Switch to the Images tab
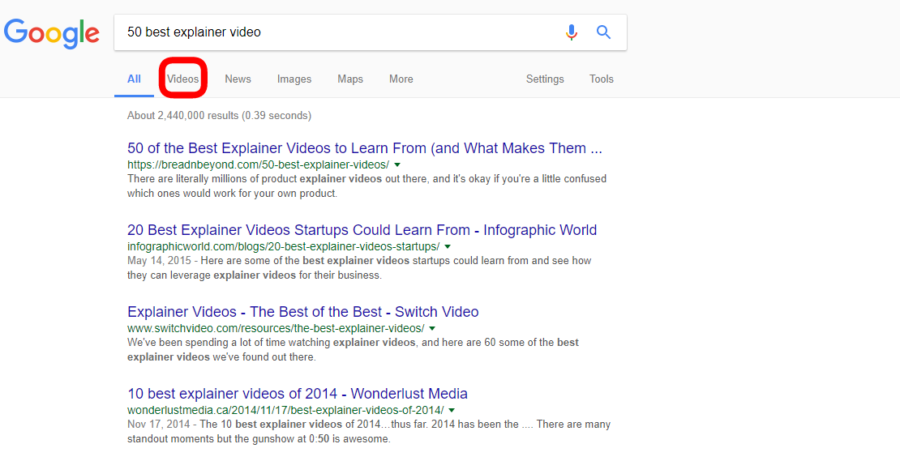The image size is (900, 461). 294,79
